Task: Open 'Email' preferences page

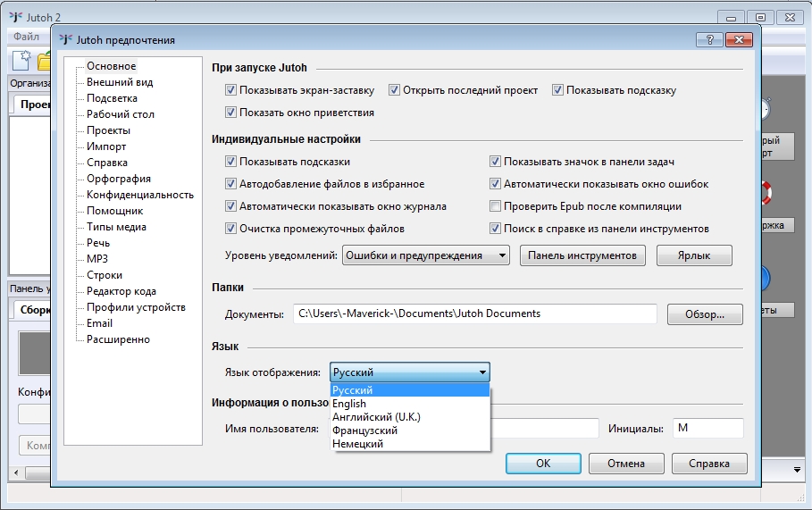Action: (99, 323)
